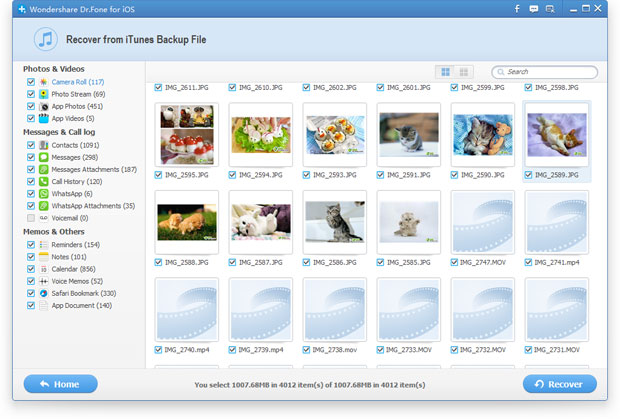620x419 pixels.
Task: Click the IMG_2602.JPG file name
Action: (x=335, y=87)
